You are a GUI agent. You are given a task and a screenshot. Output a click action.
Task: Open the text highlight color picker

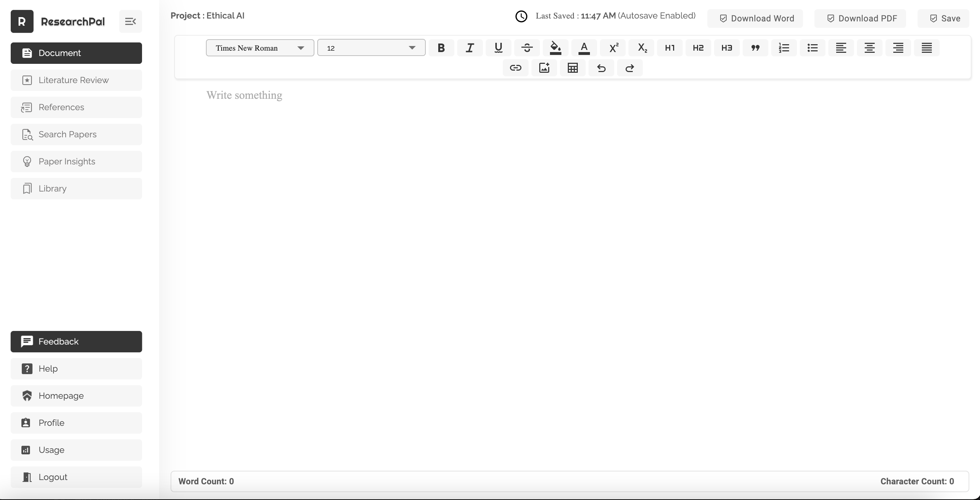pyautogui.click(x=555, y=48)
